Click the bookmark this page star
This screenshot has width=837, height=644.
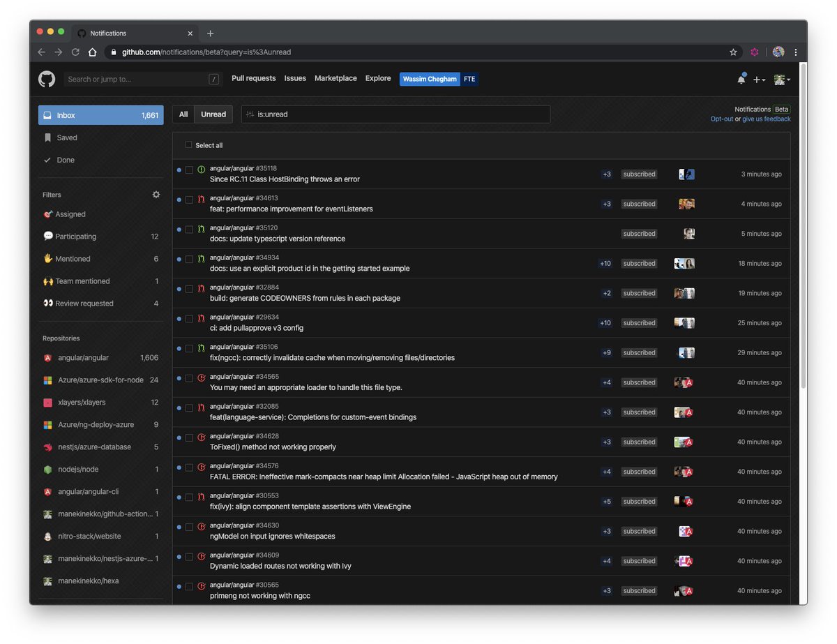pyautogui.click(x=733, y=52)
